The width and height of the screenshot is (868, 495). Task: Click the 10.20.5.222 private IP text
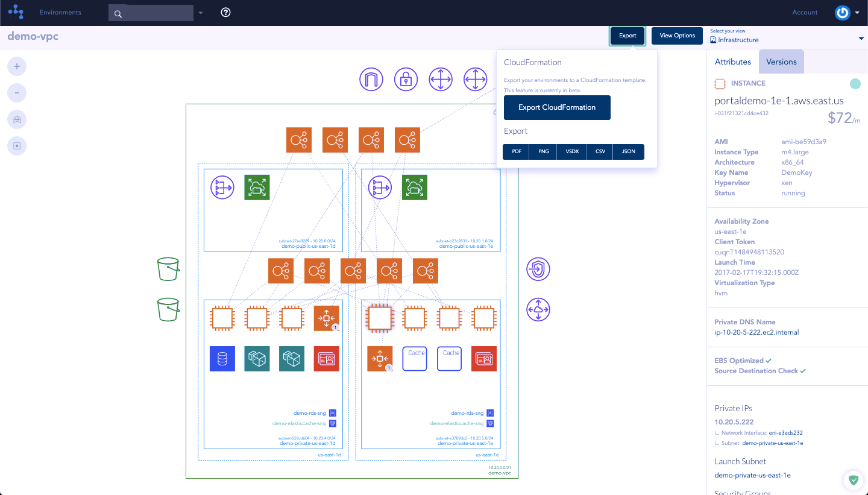[x=734, y=422]
